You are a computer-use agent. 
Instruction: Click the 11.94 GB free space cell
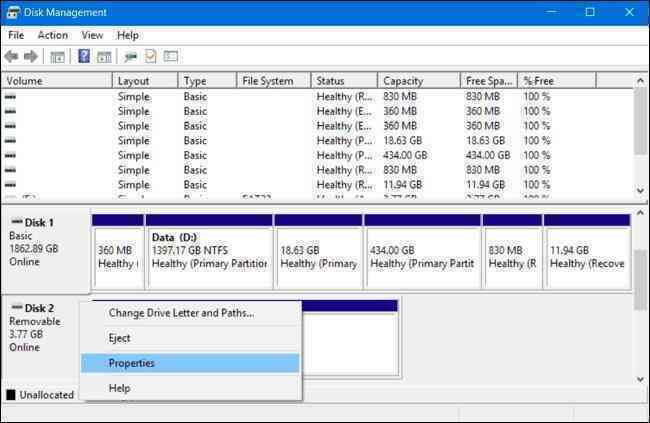point(485,185)
